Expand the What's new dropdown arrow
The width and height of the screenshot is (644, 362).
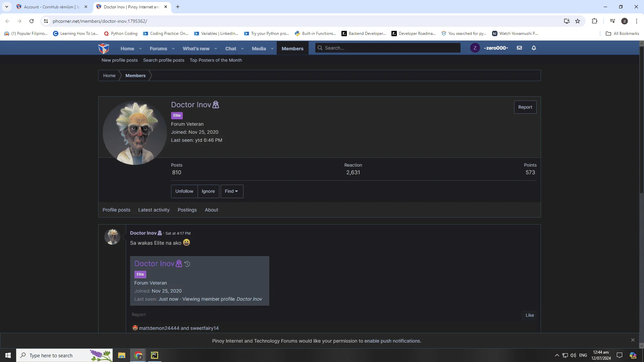(216, 49)
